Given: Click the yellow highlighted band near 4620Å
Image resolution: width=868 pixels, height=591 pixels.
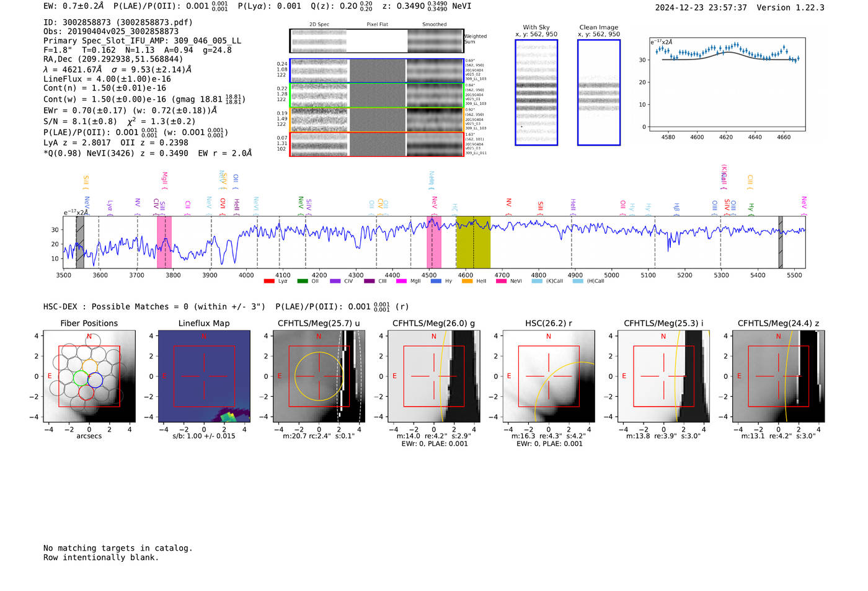Looking at the screenshot, I should tap(473, 242).
